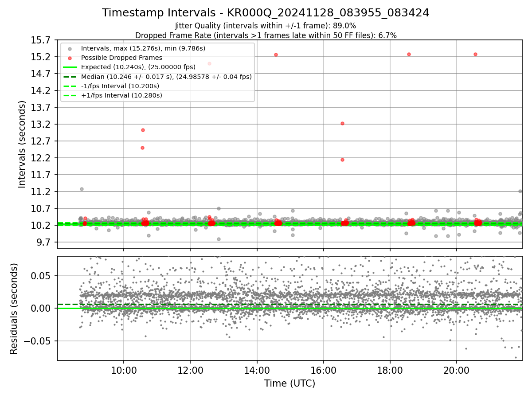Click the 13.2 y-axis tick label

[x=42, y=125]
